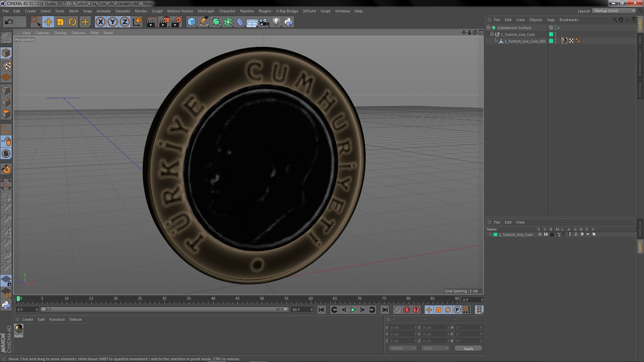
Task: Toggle layer 1_Turkish_Lira_Coin solo dot
Action: click(540, 234)
